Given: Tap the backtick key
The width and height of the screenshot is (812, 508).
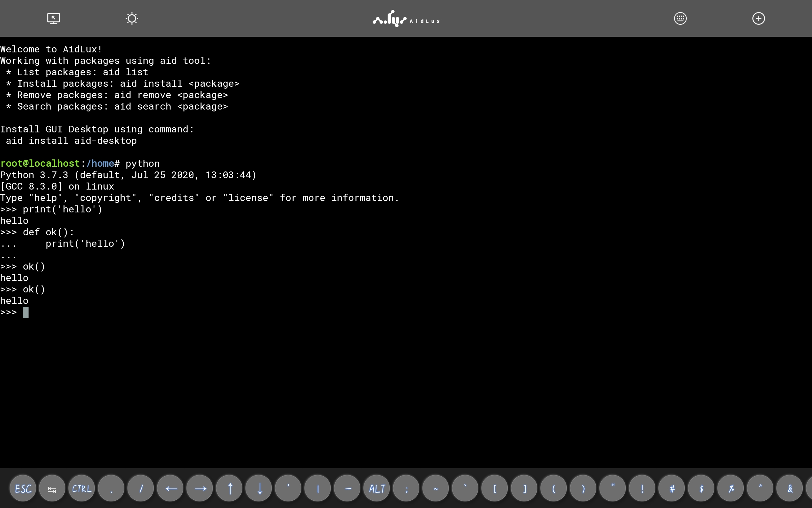Looking at the screenshot, I should pos(465,488).
